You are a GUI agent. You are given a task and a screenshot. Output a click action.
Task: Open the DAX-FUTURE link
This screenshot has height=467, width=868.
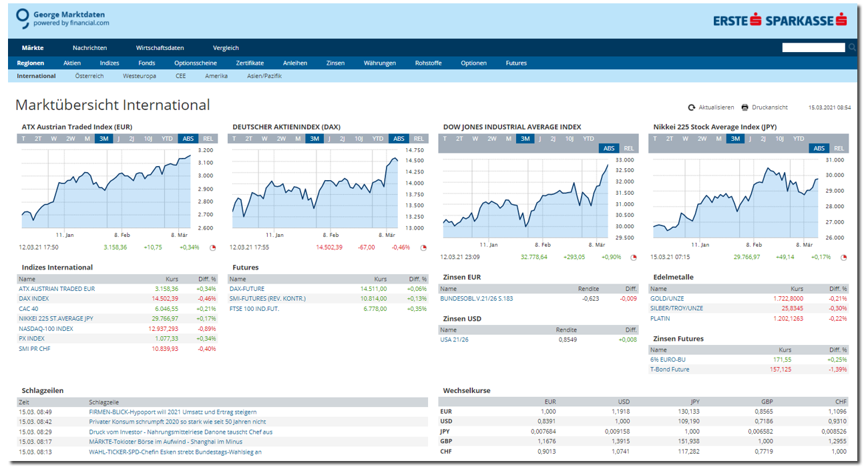[247, 289]
